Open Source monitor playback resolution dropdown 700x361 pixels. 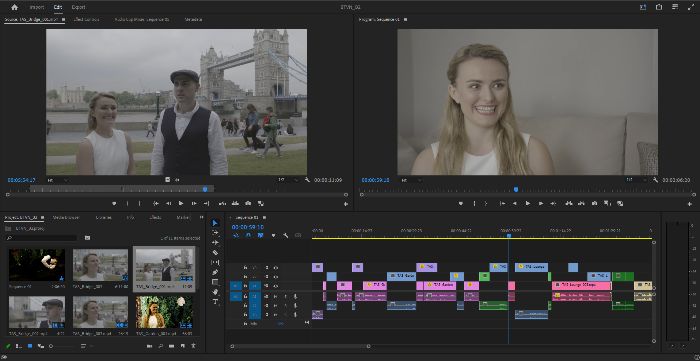click(x=288, y=180)
